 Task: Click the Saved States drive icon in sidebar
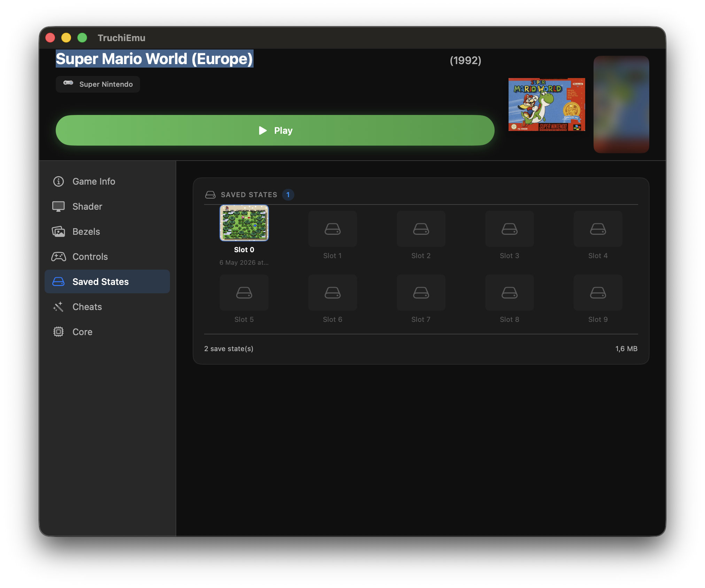(59, 282)
